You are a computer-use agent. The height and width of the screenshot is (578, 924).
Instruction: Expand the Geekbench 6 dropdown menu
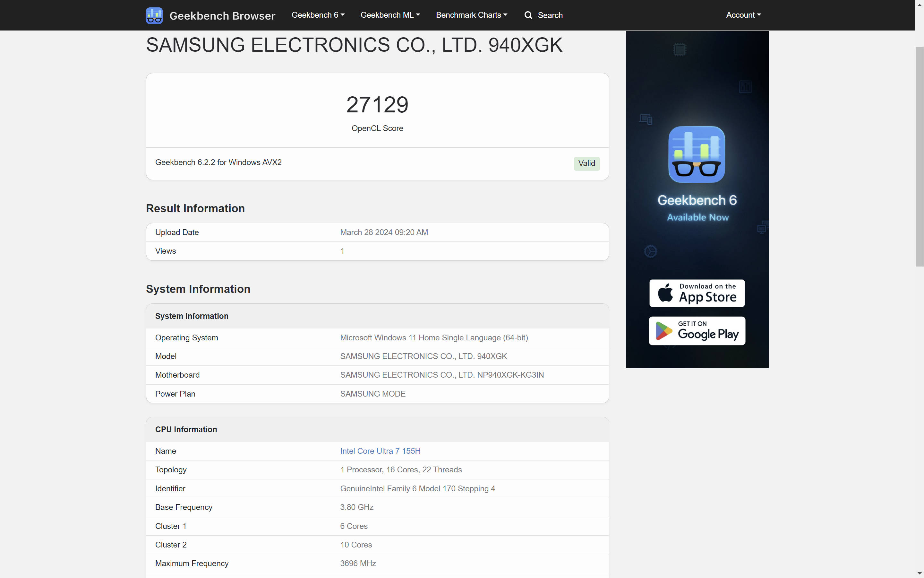[318, 15]
